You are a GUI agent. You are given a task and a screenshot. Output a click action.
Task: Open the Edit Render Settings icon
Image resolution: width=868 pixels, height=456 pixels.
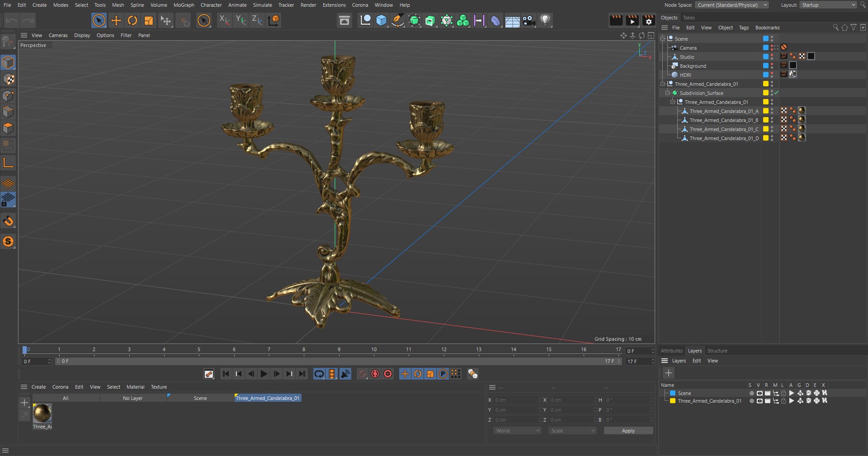pos(649,20)
